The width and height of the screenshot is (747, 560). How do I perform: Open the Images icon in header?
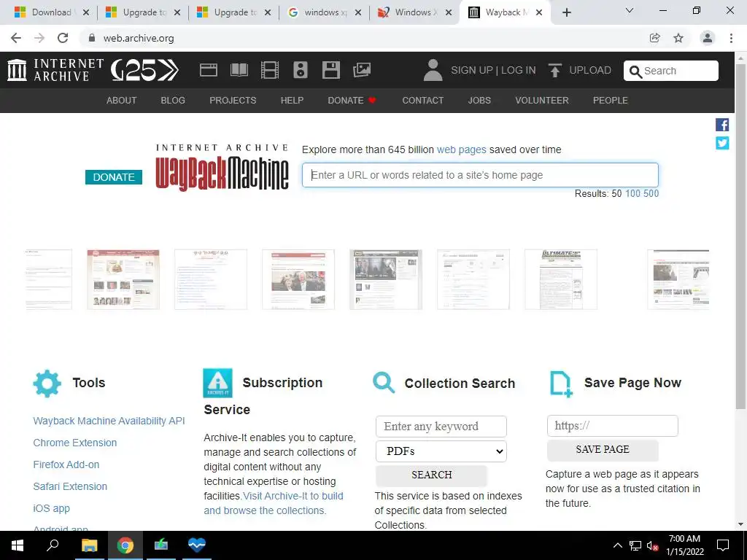[362, 70]
